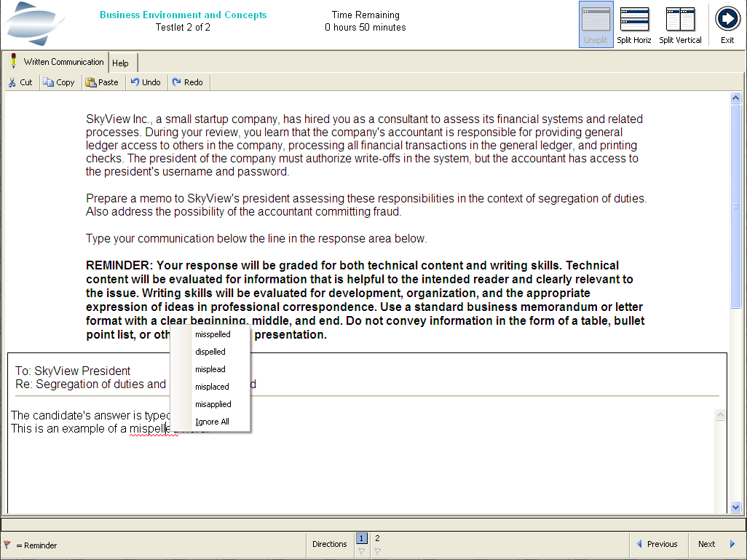Click the Directions button
Viewport: 747px width, 560px height.
[330, 544]
